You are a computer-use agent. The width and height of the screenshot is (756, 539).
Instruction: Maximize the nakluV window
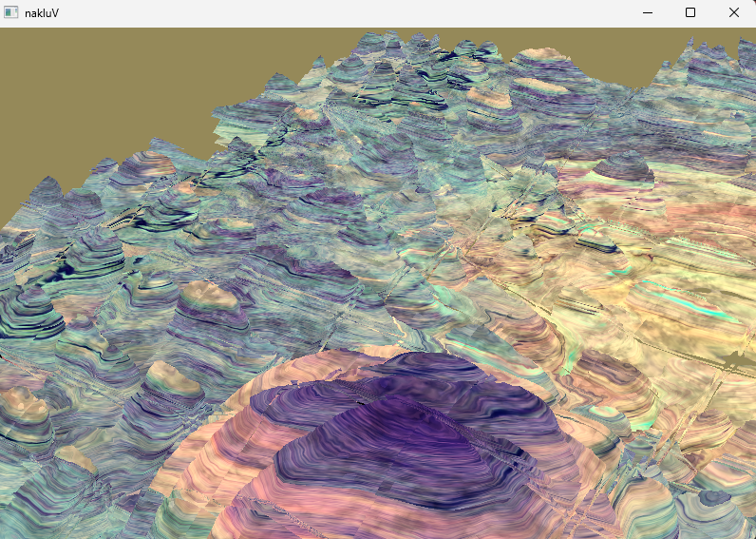point(690,12)
